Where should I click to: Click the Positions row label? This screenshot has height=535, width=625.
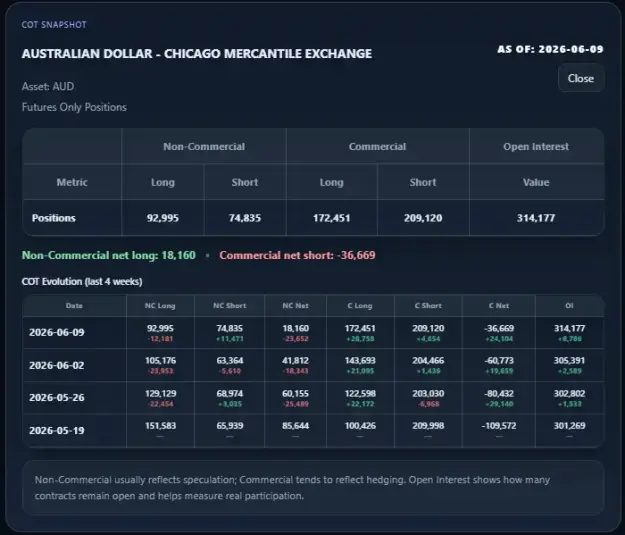point(54,218)
